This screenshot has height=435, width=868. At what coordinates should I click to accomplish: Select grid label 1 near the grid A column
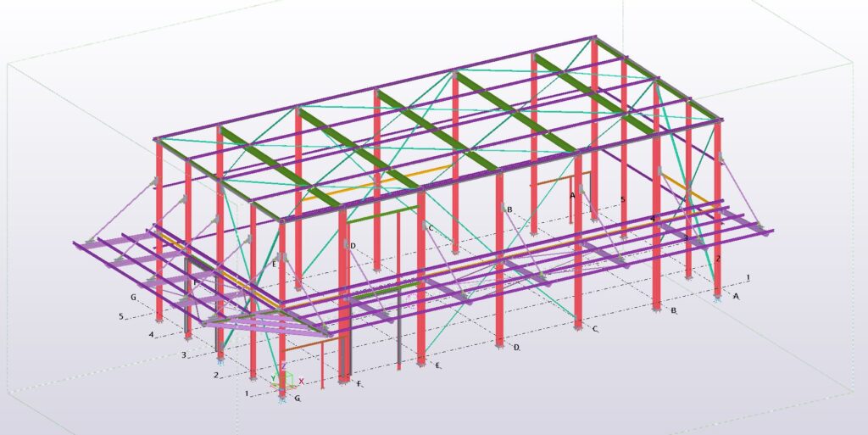click(x=748, y=277)
